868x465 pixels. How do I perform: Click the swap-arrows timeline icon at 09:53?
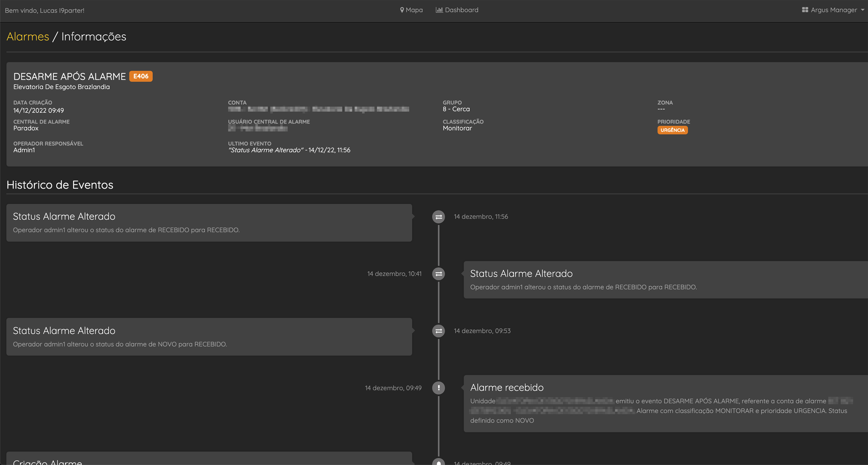[438, 331]
